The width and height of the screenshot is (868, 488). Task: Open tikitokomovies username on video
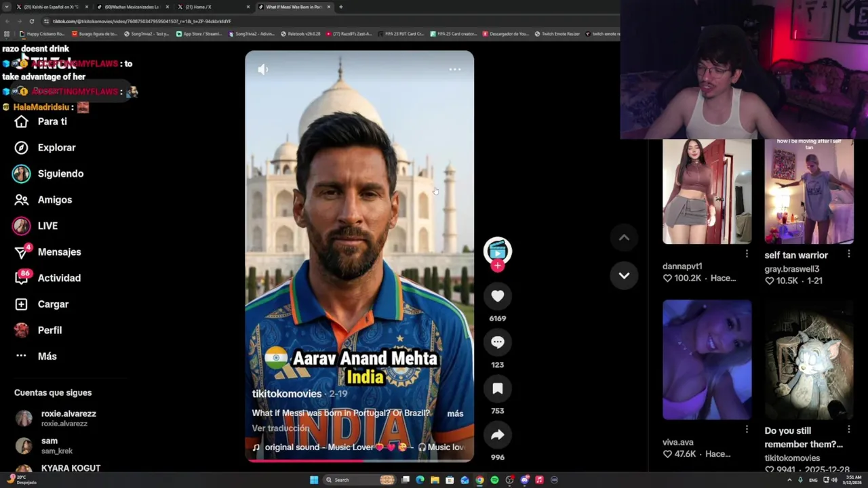[287, 394]
